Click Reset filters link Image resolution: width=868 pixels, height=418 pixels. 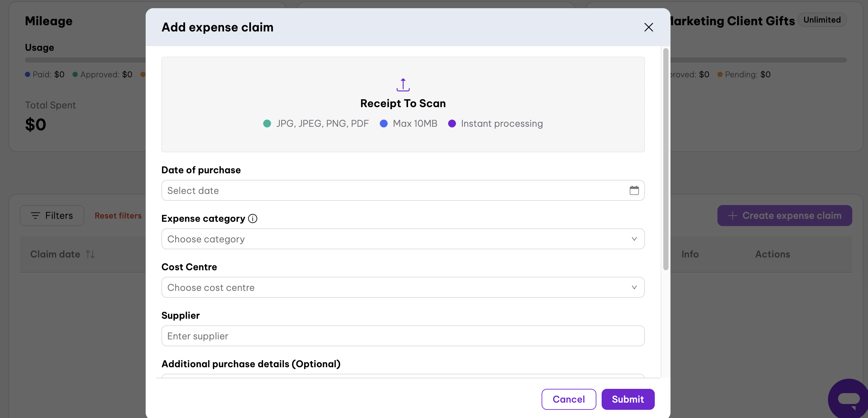coord(118,216)
